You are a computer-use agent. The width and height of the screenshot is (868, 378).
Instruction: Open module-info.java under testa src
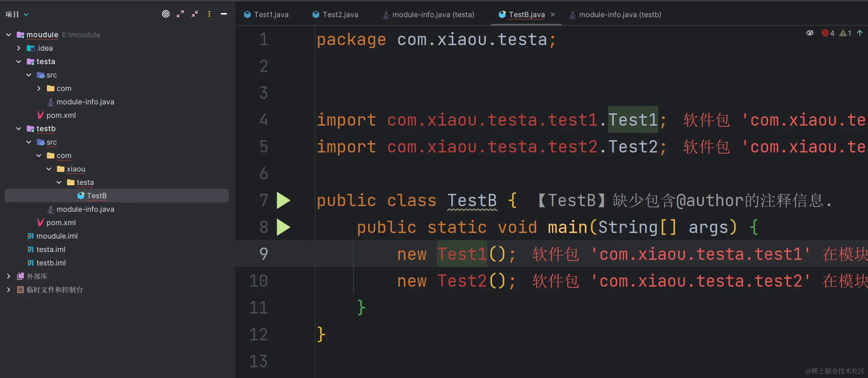(x=85, y=102)
